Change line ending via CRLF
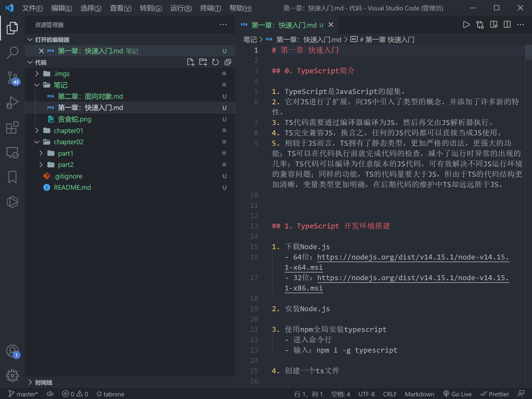Image resolution: width=532 pixels, height=399 pixels. point(390,394)
